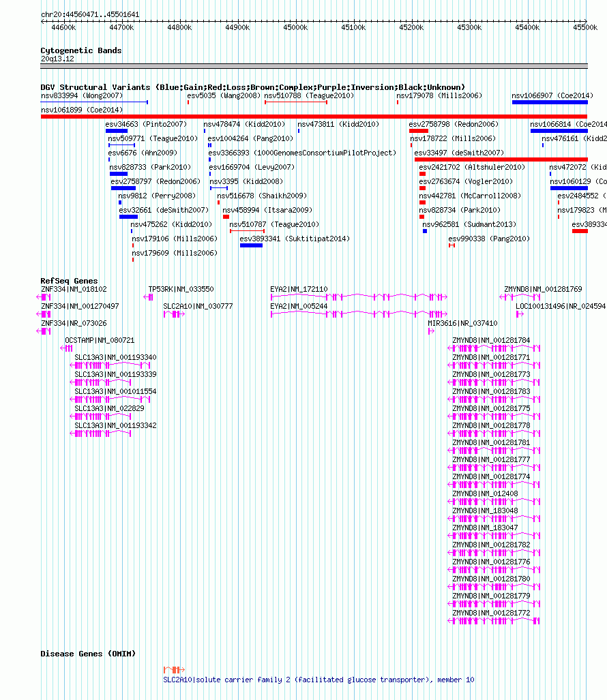Click the Disease Genes (OMIM) track title
The width and height of the screenshot is (607, 700).
click(x=88, y=654)
